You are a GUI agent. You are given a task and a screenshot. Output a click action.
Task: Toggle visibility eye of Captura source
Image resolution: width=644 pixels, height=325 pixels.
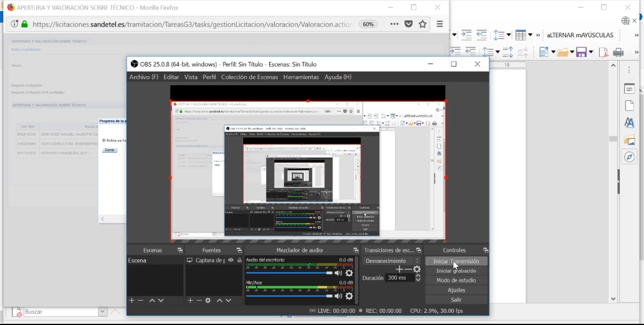[231, 260]
